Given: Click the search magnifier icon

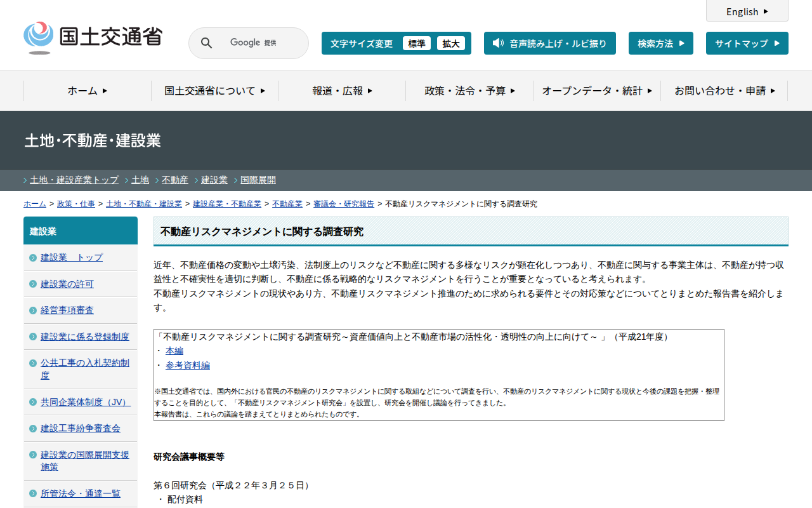Looking at the screenshot, I should pos(207,43).
